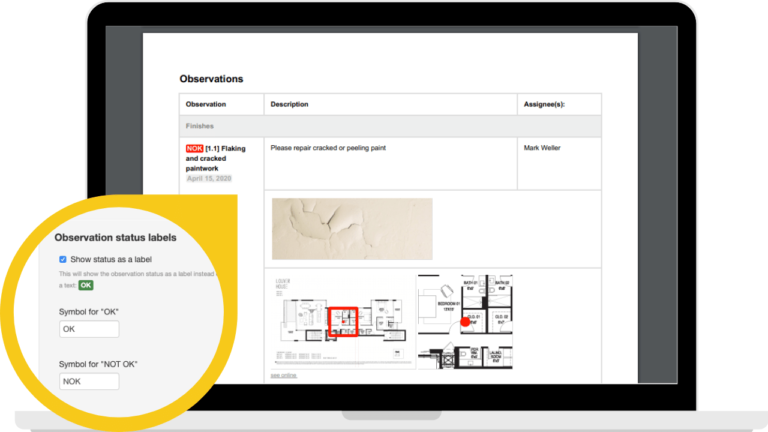The width and height of the screenshot is (768, 432).
Task: Toggle the Show status as a label checkbox
Action: tap(63, 259)
